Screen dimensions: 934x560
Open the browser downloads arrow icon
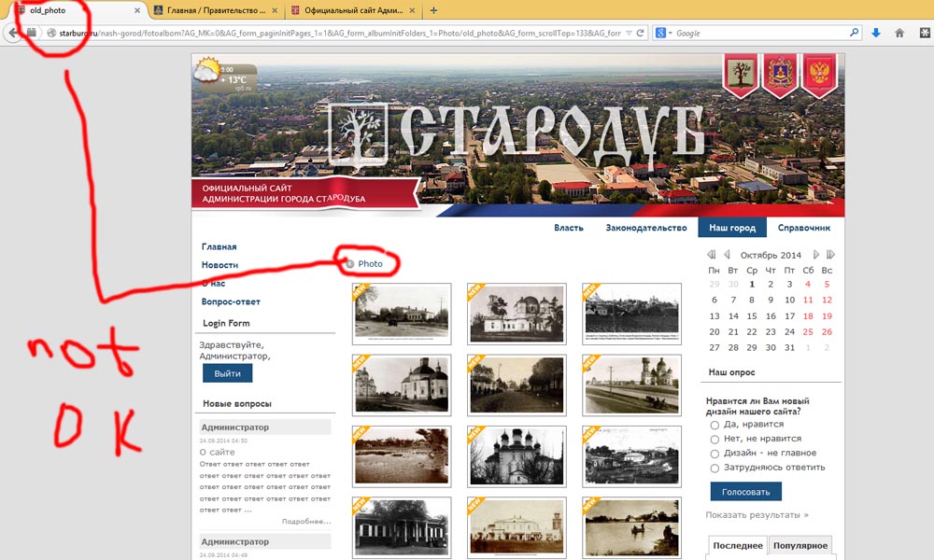(x=876, y=34)
